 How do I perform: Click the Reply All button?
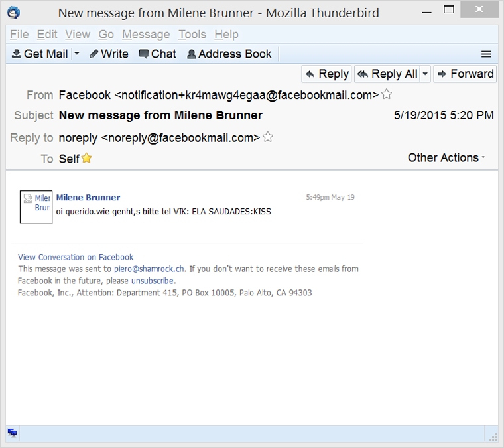tap(387, 74)
